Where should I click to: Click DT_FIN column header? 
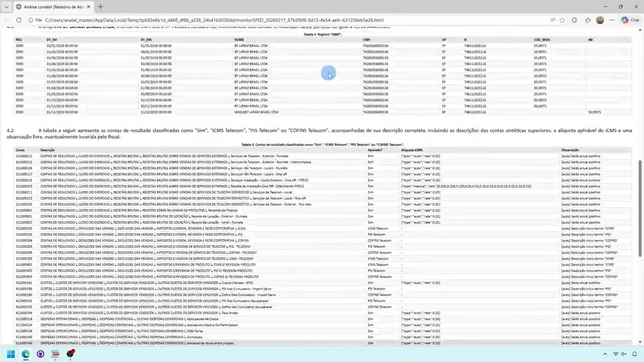[146, 40]
